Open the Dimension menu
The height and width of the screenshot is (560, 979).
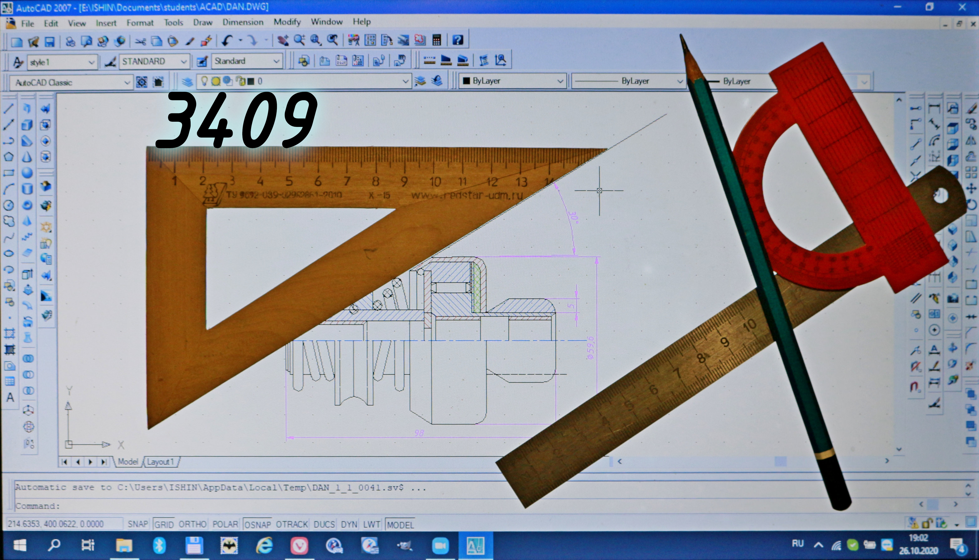[x=243, y=22]
